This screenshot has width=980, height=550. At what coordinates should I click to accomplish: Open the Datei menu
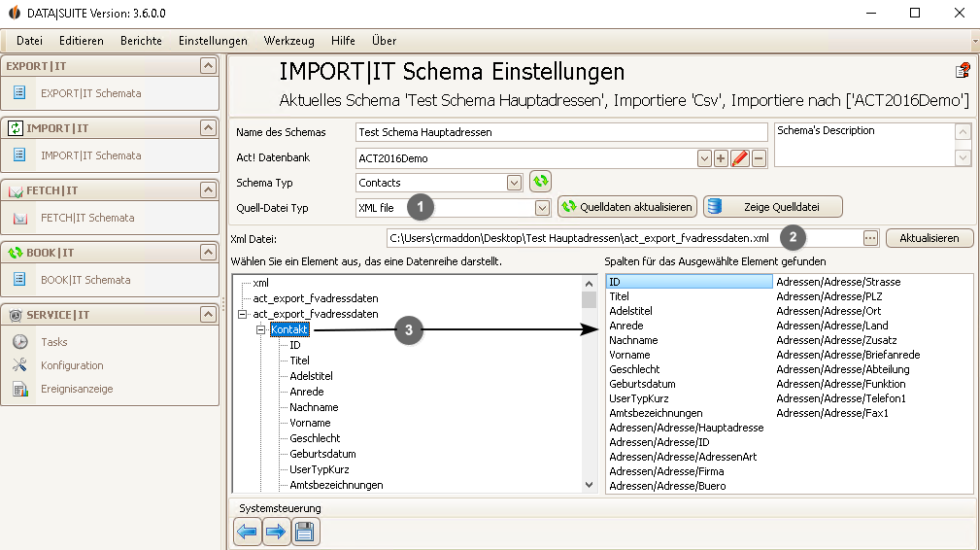pyautogui.click(x=29, y=41)
